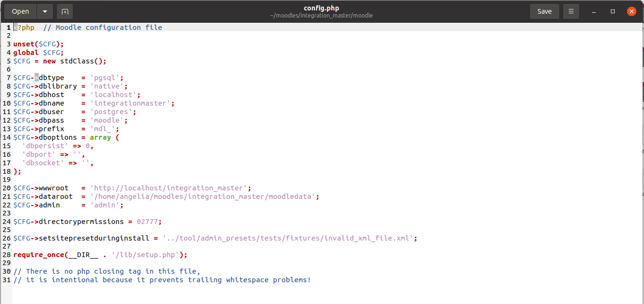Click the Open button in header bar
The height and width of the screenshot is (304, 644).
(20, 11)
